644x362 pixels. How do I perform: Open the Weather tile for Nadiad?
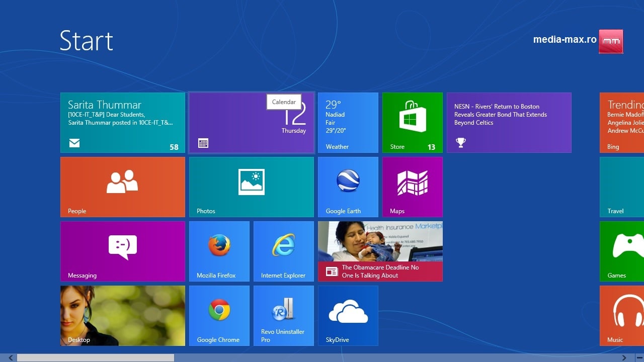click(348, 123)
